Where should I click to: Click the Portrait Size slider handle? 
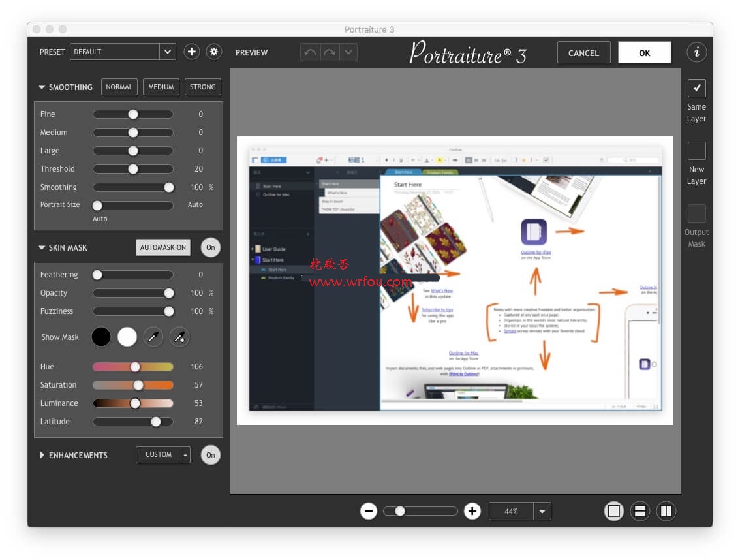pos(97,206)
